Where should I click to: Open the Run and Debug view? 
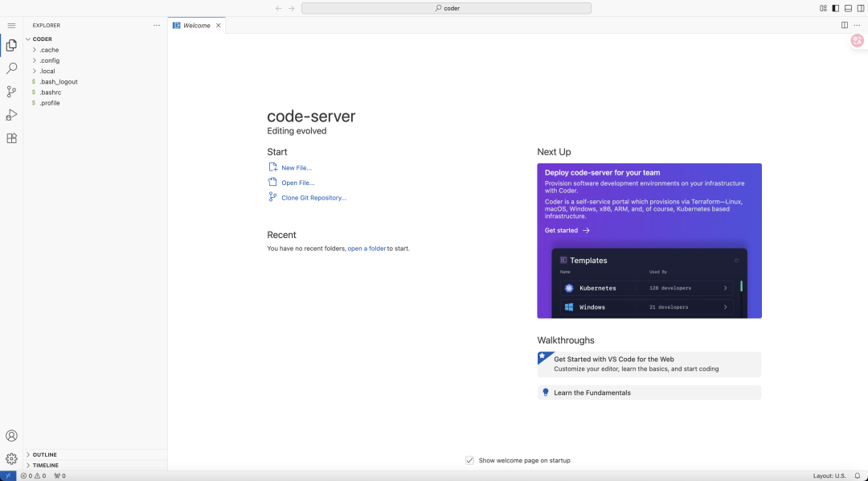[x=11, y=115]
